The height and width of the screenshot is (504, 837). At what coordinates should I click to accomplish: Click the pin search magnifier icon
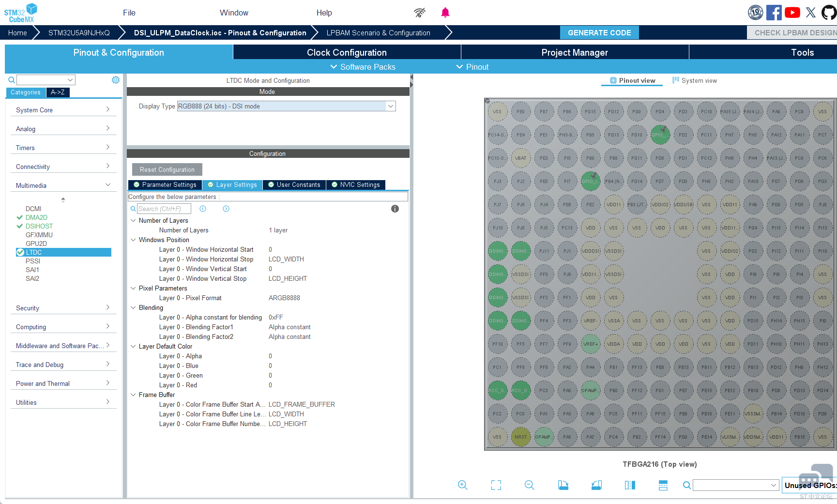click(686, 485)
